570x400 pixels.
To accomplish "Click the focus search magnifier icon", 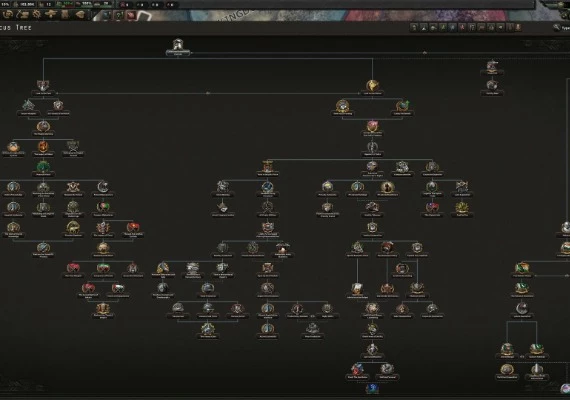I will pyautogui.click(x=556, y=27).
